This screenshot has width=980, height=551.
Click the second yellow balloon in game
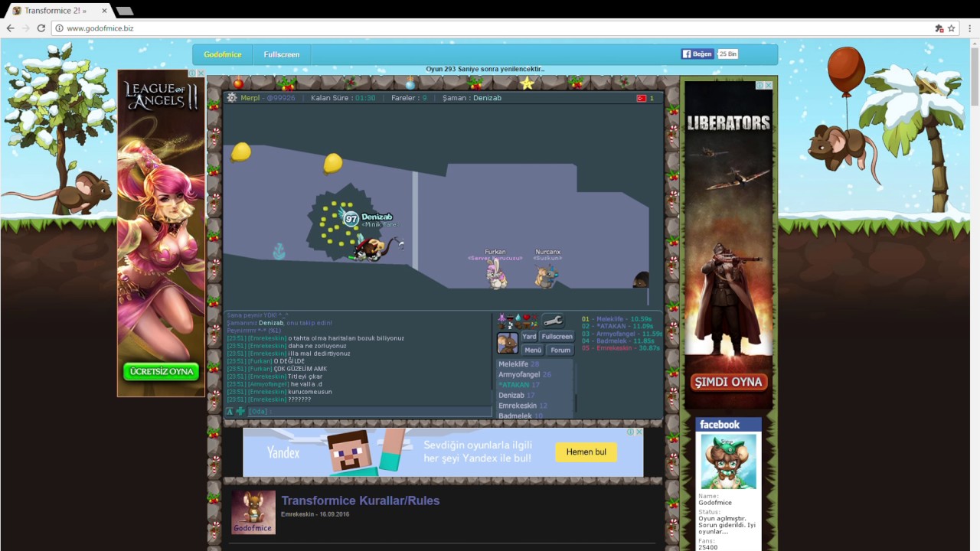pyautogui.click(x=332, y=163)
